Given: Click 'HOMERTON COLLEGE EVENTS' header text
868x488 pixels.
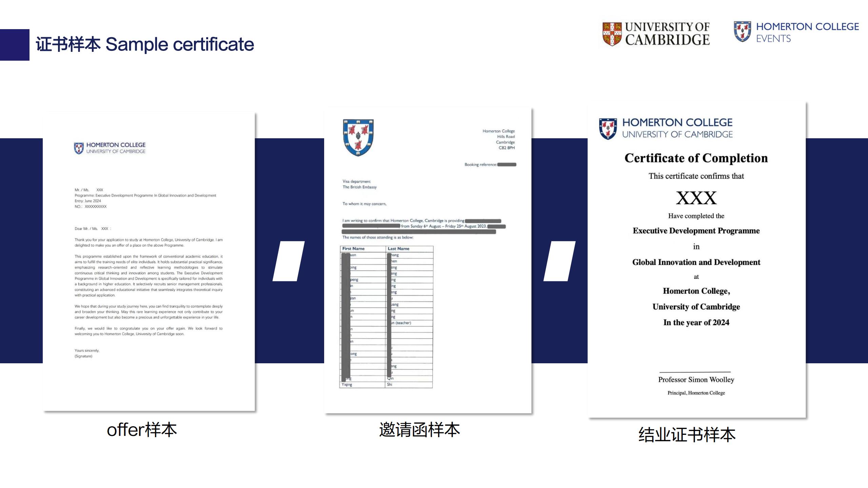Looking at the screenshot, I should pos(808,33).
